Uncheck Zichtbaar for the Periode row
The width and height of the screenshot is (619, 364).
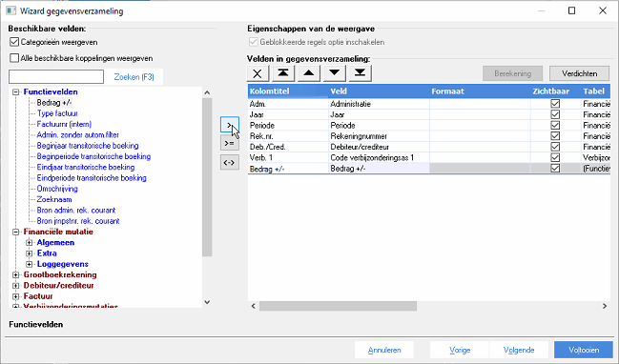coord(555,125)
